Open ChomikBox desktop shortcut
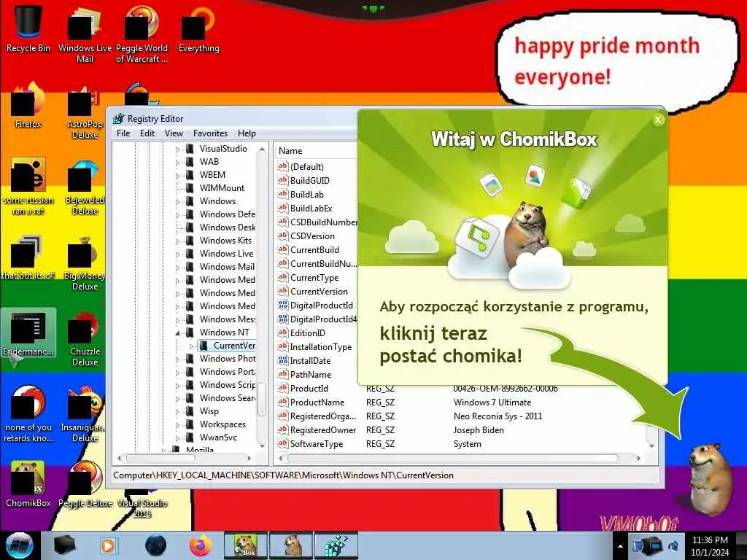This screenshot has height=560, width=747. [28, 484]
